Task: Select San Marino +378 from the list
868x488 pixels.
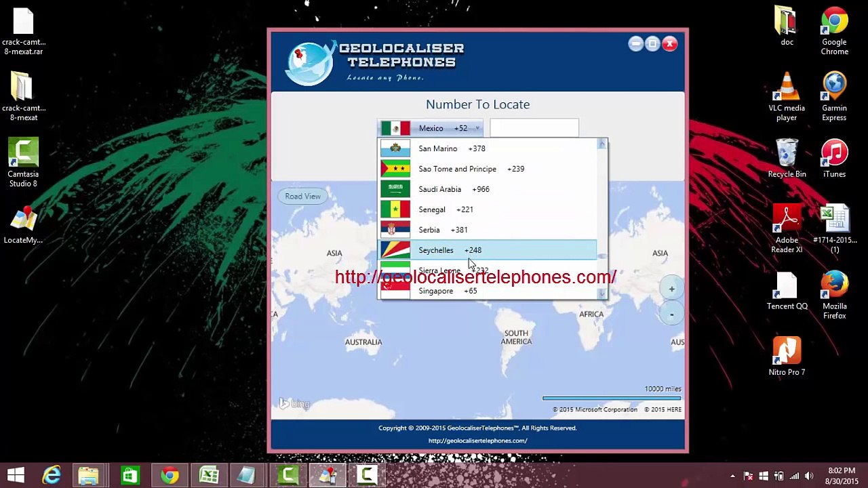Action: [488, 148]
